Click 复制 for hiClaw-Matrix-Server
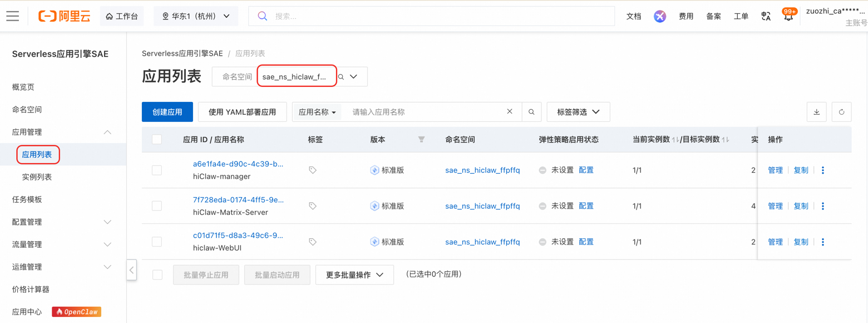 click(801, 206)
